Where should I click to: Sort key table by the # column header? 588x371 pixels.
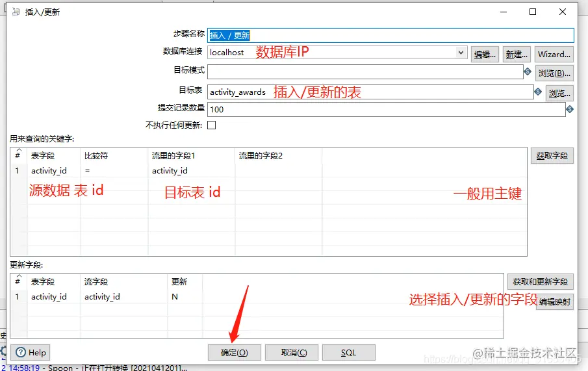tap(18, 155)
